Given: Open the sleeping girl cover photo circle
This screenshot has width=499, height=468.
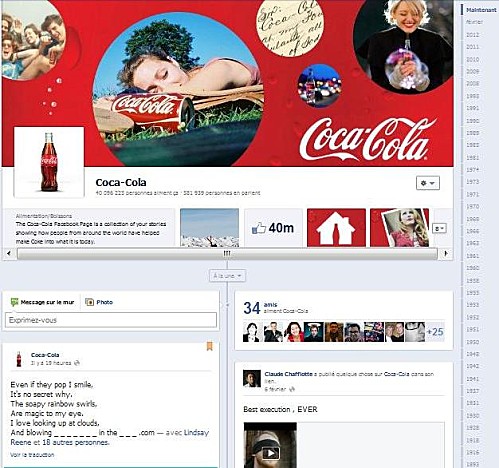Looking at the screenshot, I should 178,89.
